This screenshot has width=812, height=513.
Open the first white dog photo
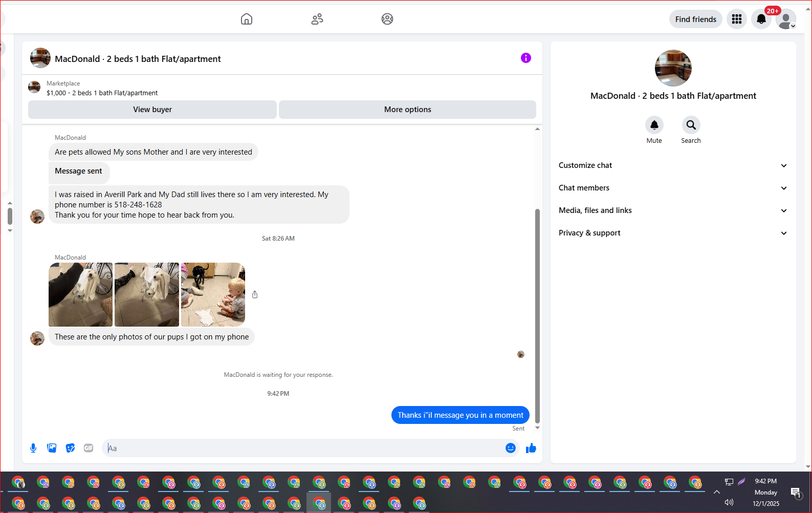tap(80, 295)
